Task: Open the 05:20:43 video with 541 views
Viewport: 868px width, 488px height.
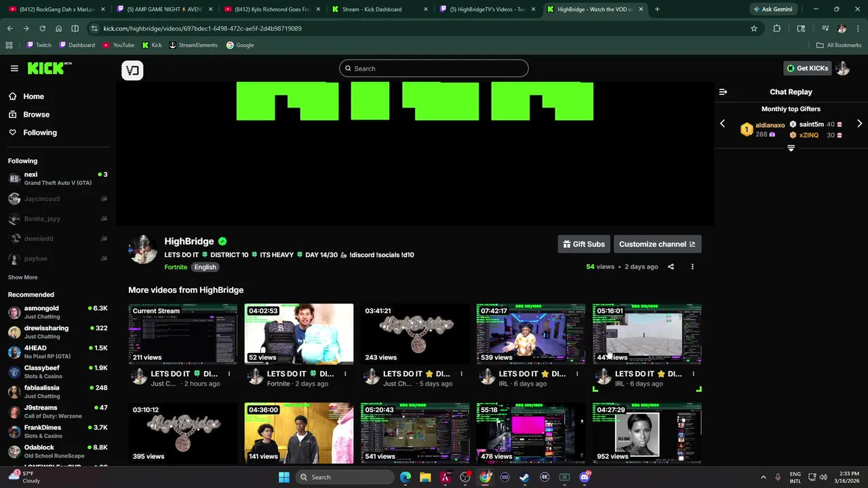Action: coord(415,433)
